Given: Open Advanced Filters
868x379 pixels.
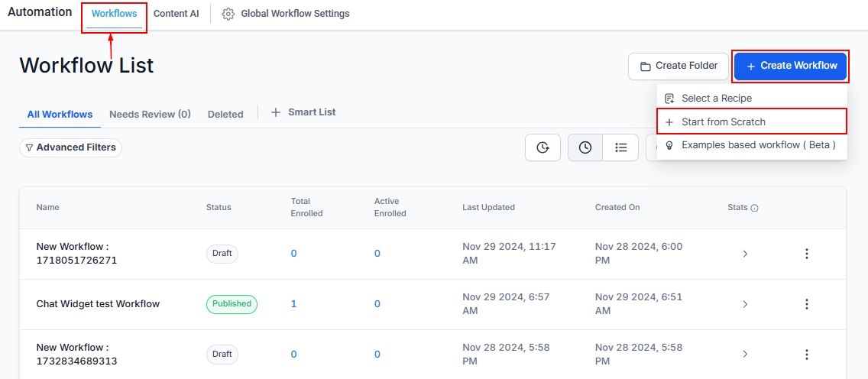Looking at the screenshot, I should [x=70, y=147].
